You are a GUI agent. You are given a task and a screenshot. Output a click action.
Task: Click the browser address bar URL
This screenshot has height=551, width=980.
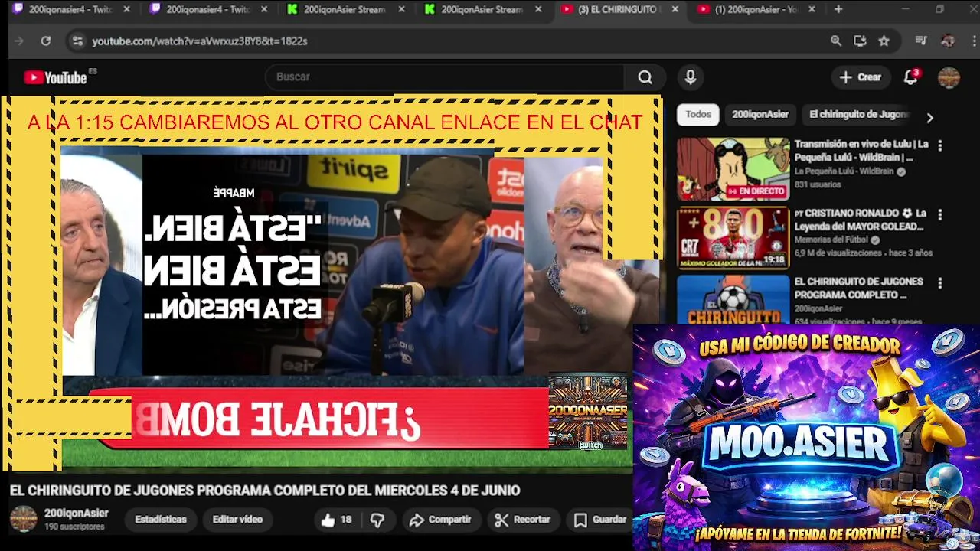200,41
